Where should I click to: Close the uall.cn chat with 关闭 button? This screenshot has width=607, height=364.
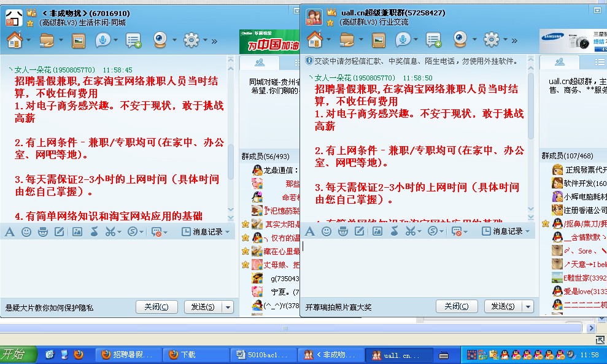(457, 306)
